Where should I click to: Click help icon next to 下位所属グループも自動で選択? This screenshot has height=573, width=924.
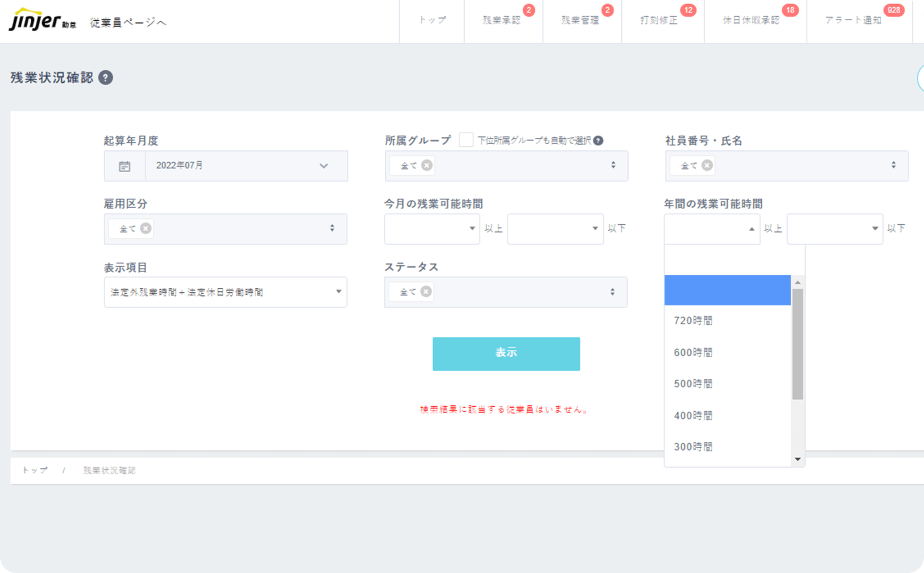[598, 141]
